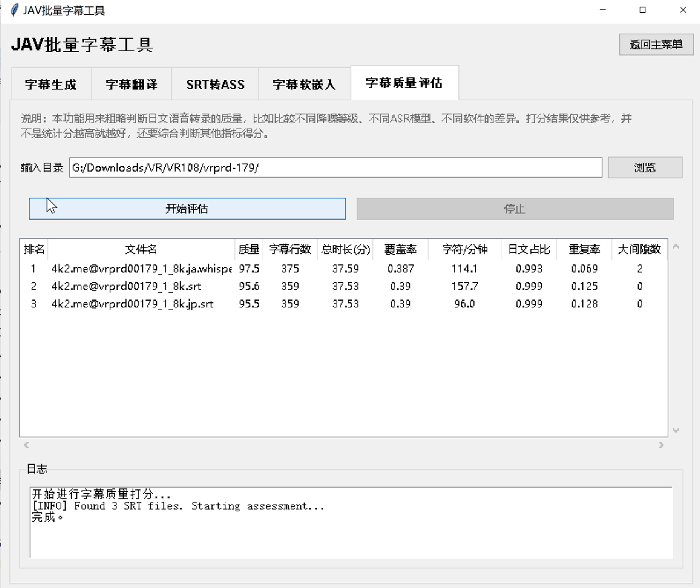Viewport: 700px width, 588px height.
Task: Click inside the 日志 log text area
Action: pos(351,523)
